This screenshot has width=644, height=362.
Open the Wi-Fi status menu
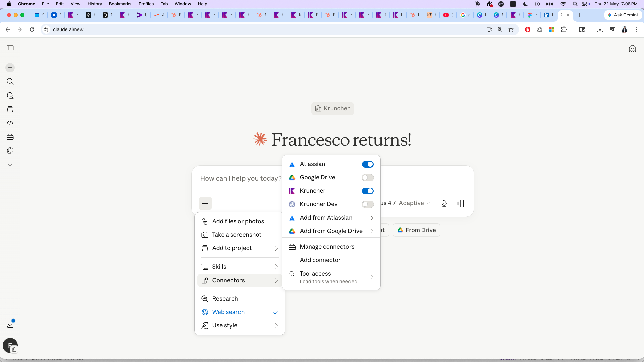[563, 4]
